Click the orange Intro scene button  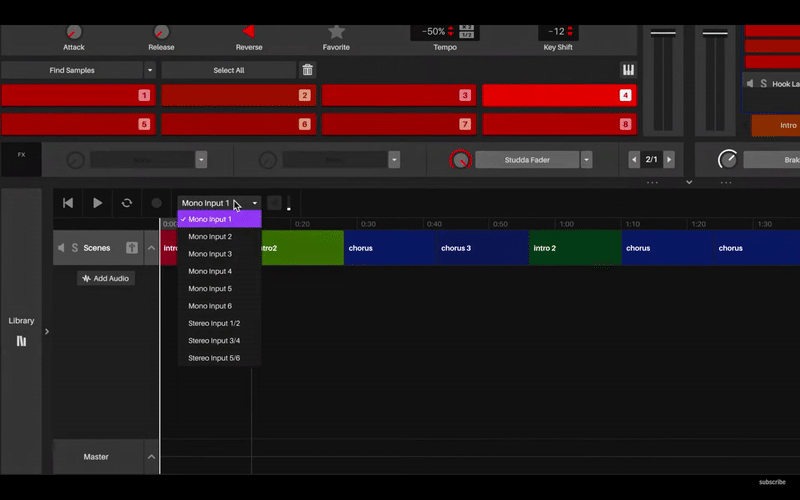[776, 126]
